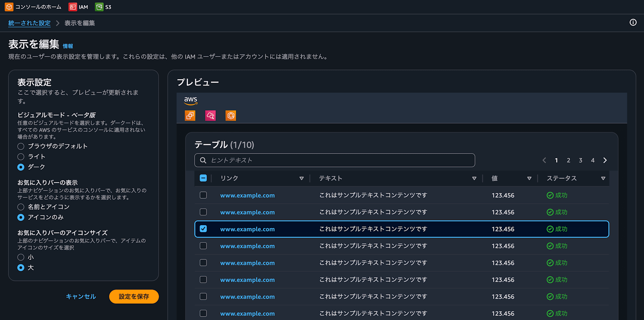Click the AWS logo in the preview
This screenshot has width=644, height=320.
pyautogui.click(x=191, y=101)
